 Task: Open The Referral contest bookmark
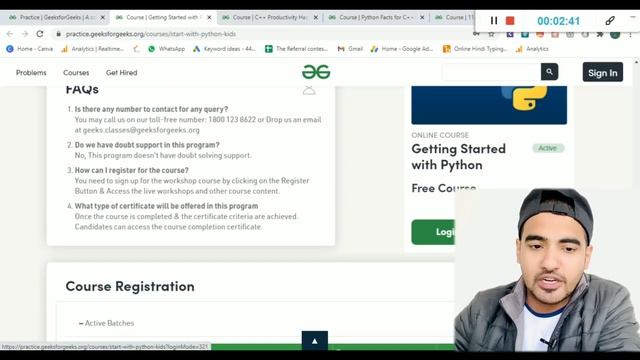coord(296,49)
